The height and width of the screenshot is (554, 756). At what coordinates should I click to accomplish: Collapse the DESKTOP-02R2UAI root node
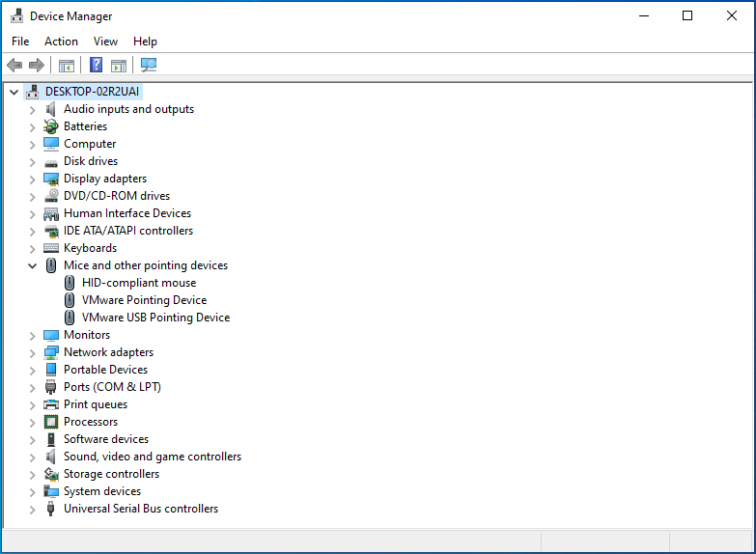(x=14, y=92)
